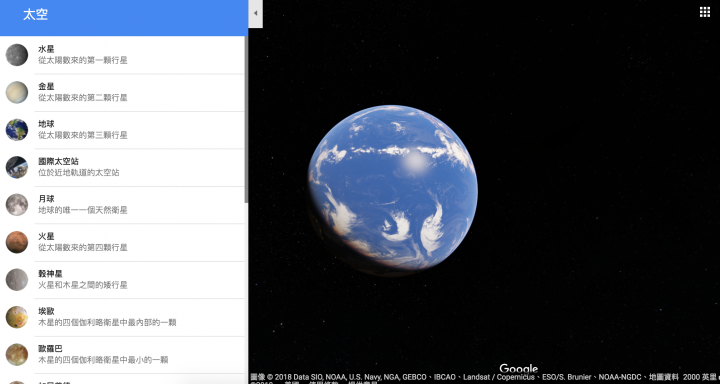
Task: Click the Europa (歐羅巴) thumbnail icon
Action: tap(17, 355)
